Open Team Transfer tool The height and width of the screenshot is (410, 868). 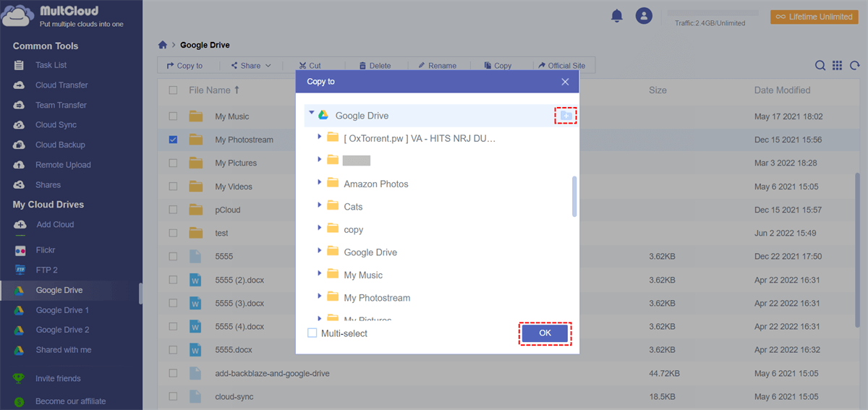pos(61,105)
